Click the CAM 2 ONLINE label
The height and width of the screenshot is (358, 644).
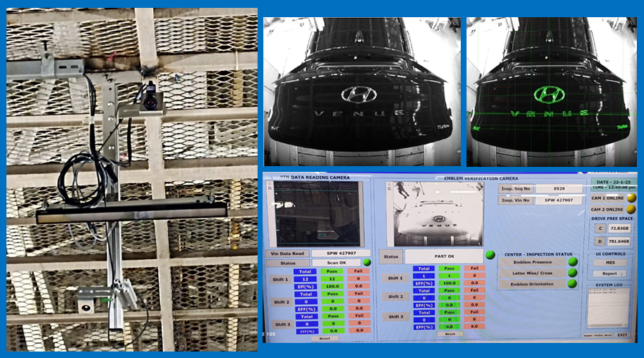click(x=608, y=209)
